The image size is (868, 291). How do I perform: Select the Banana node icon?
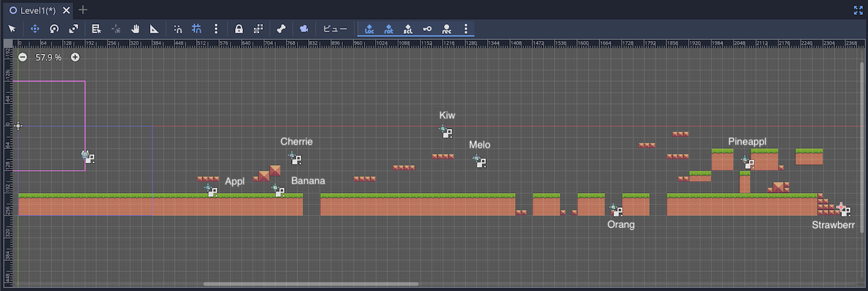pos(278,190)
